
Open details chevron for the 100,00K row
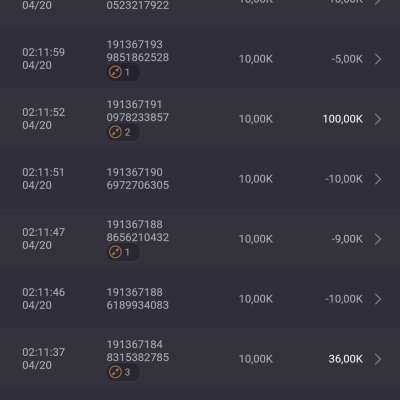pos(378,119)
